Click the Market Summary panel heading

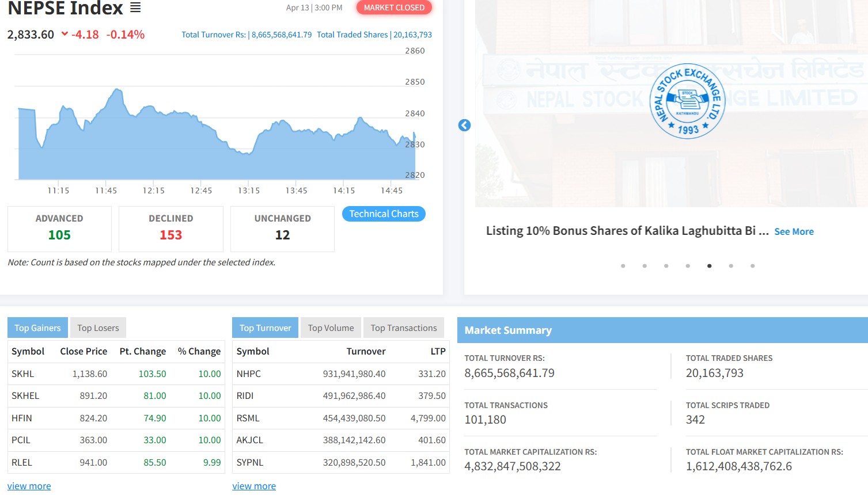pyautogui.click(x=508, y=330)
